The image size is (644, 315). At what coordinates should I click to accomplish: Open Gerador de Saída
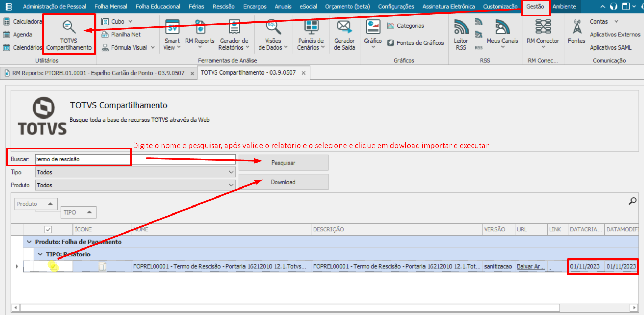click(344, 34)
